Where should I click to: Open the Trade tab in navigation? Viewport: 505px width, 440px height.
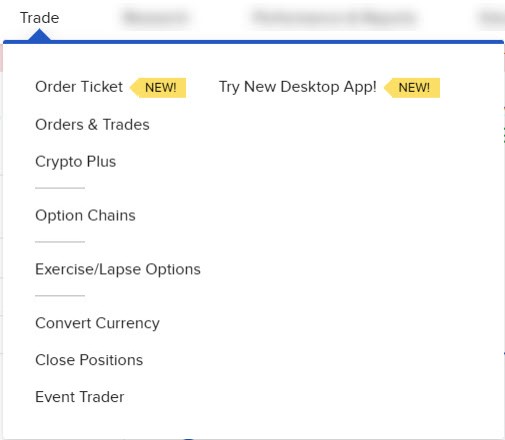click(39, 18)
